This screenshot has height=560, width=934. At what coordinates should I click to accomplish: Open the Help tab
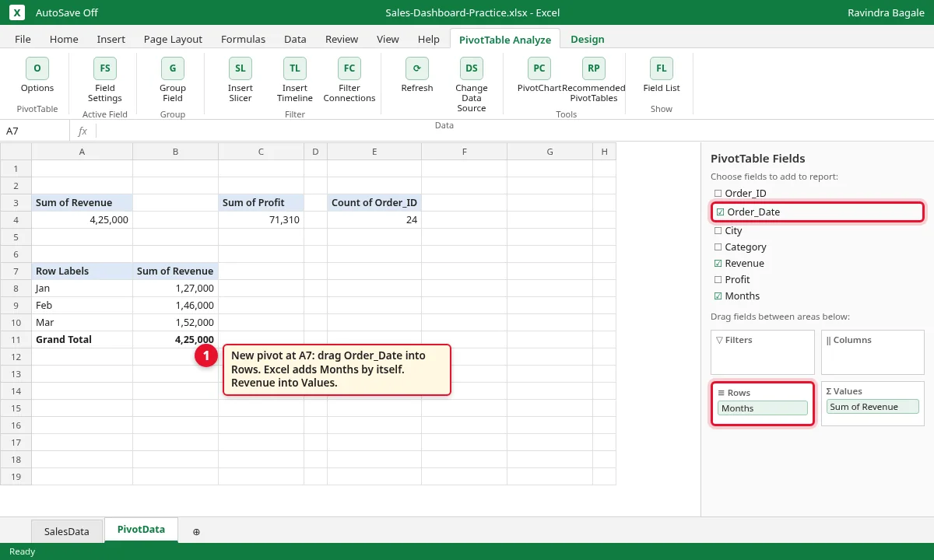pos(429,39)
